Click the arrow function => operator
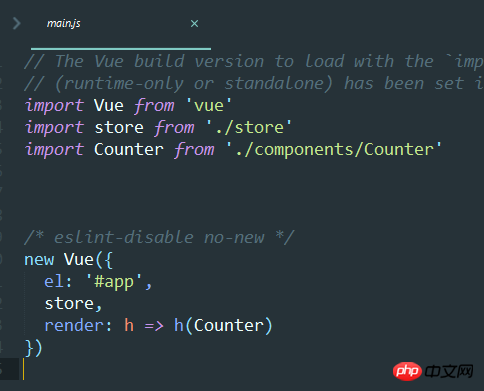 (x=154, y=326)
